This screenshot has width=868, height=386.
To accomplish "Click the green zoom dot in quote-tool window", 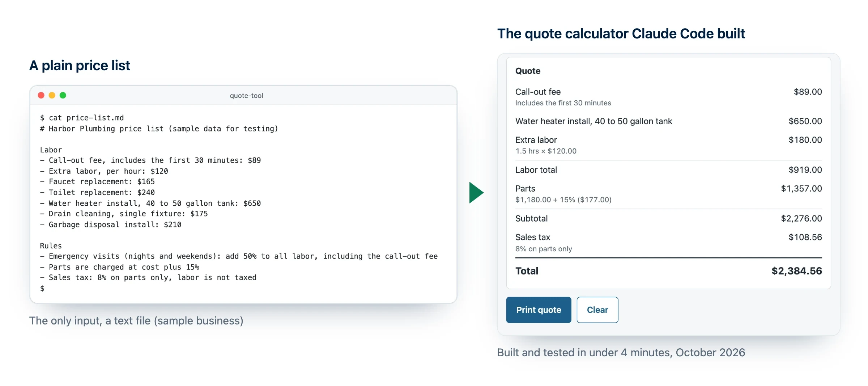I will click(63, 95).
